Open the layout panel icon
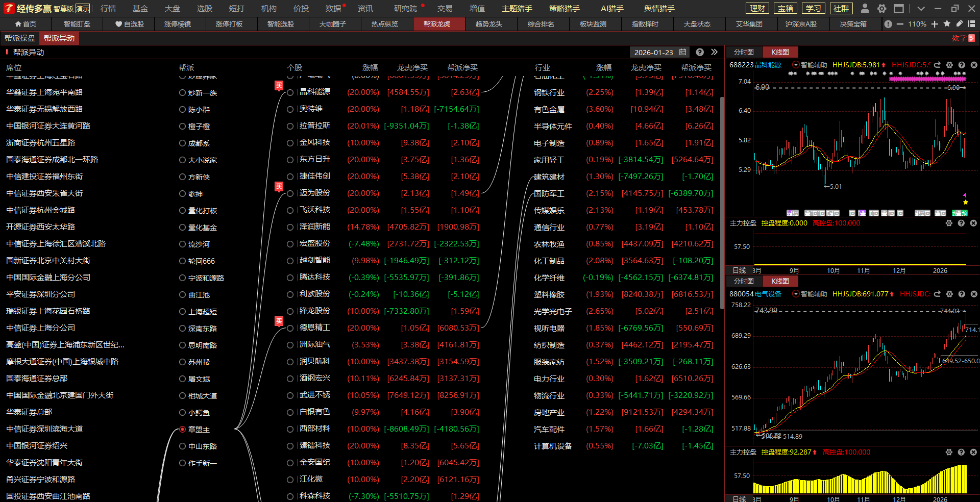Screen dimensions: 980x502 click(971, 24)
